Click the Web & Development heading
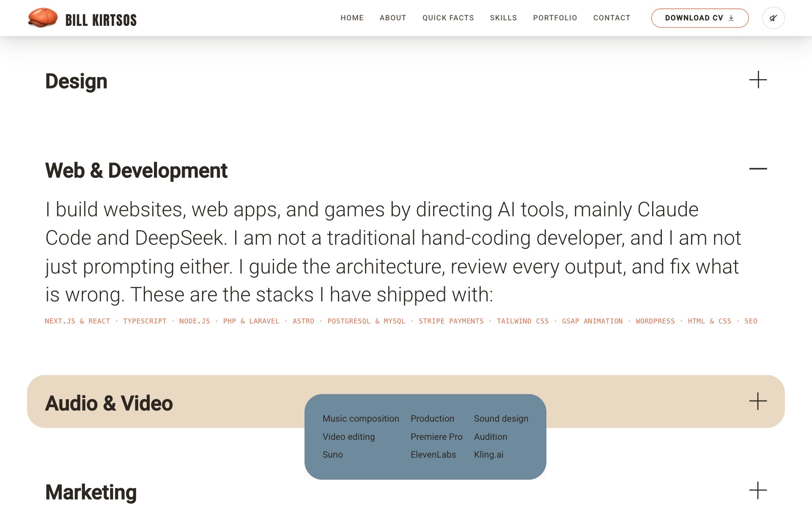812x508 pixels. point(136,171)
